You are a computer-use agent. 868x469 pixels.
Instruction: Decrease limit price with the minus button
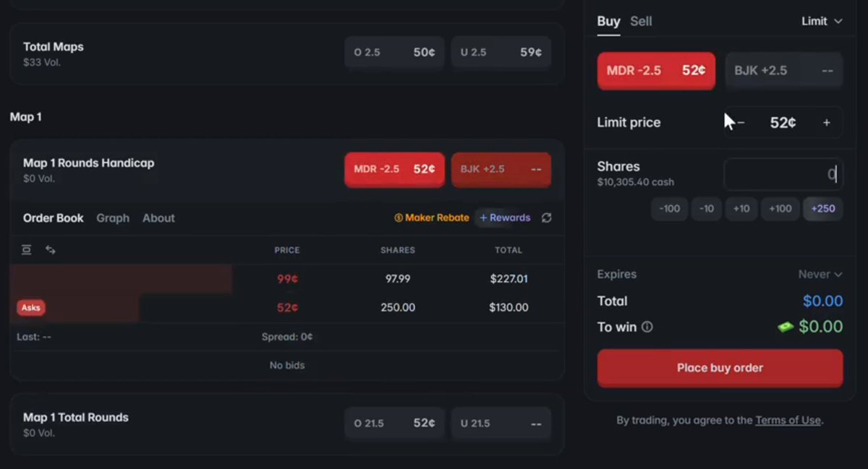point(740,123)
